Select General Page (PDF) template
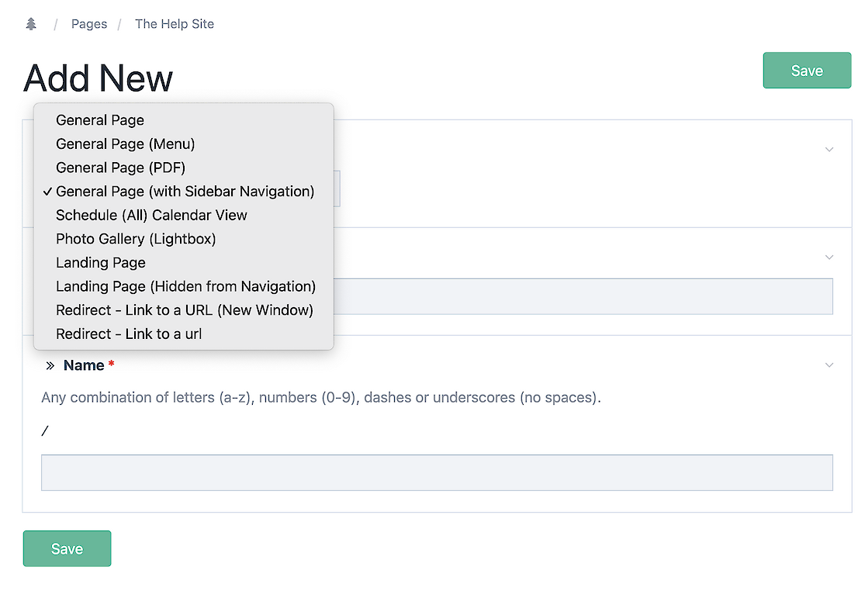 (120, 168)
